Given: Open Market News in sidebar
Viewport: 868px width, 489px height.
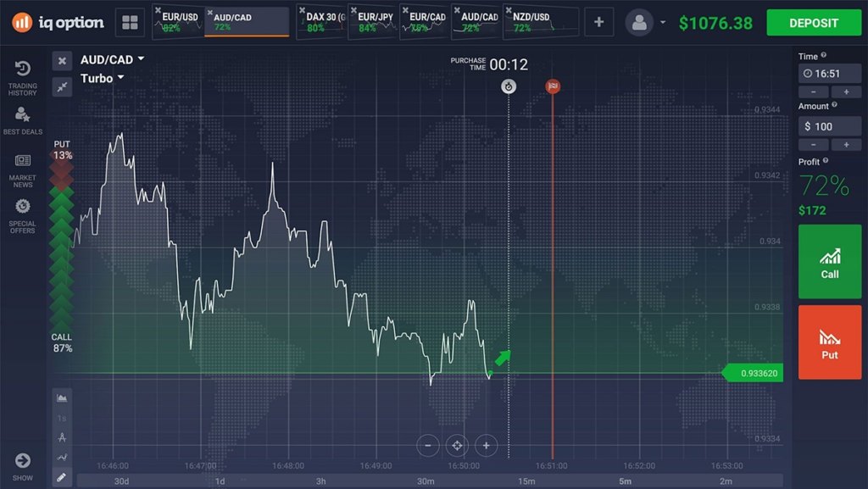Looking at the screenshot, I should coord(23,171).
